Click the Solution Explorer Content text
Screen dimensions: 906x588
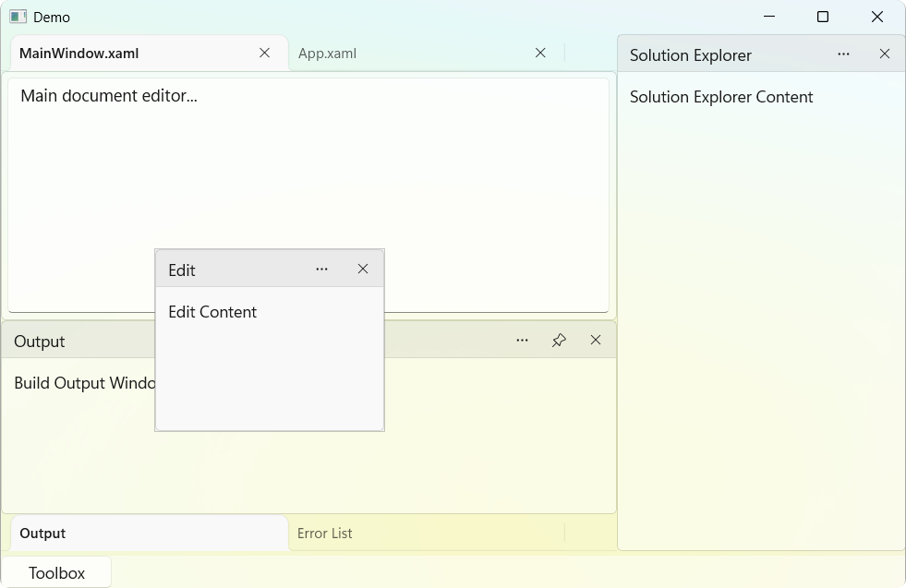point(721,97)
